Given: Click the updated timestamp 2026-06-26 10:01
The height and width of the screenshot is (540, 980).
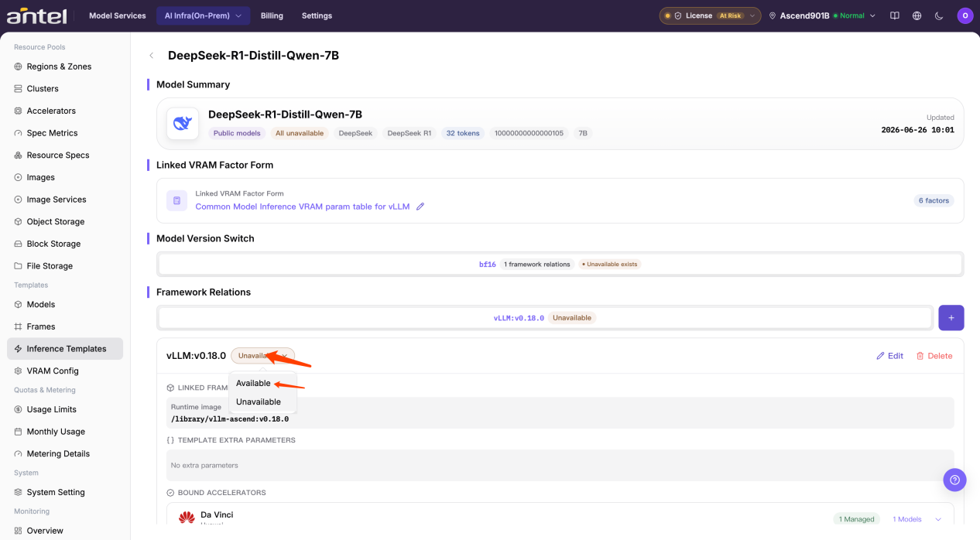Looking at the screenshot, I should click(917, 130).
